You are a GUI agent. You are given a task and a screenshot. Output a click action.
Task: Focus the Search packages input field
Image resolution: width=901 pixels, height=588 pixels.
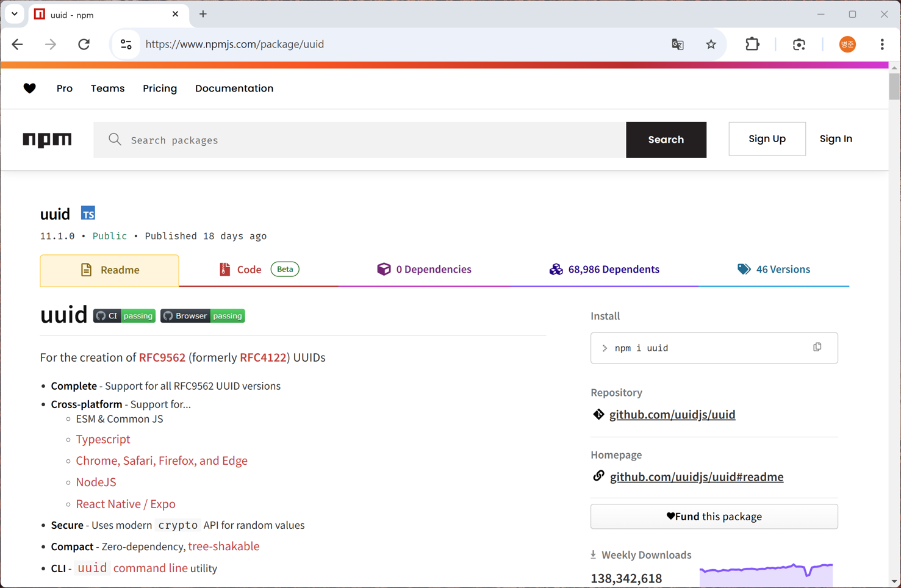(x=360, y=140)
